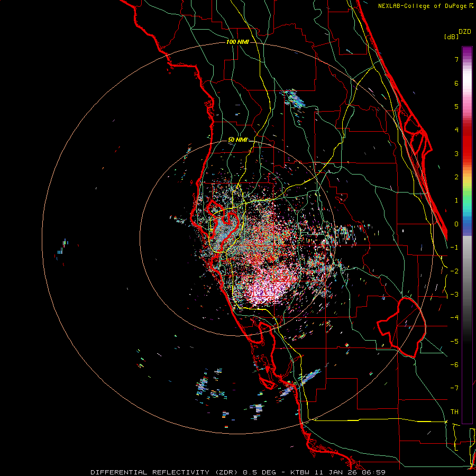The height and width of the screenshot is (476, 476).
Task: Click the -4 dB tick label on the legend
Action: pos(454,318)
